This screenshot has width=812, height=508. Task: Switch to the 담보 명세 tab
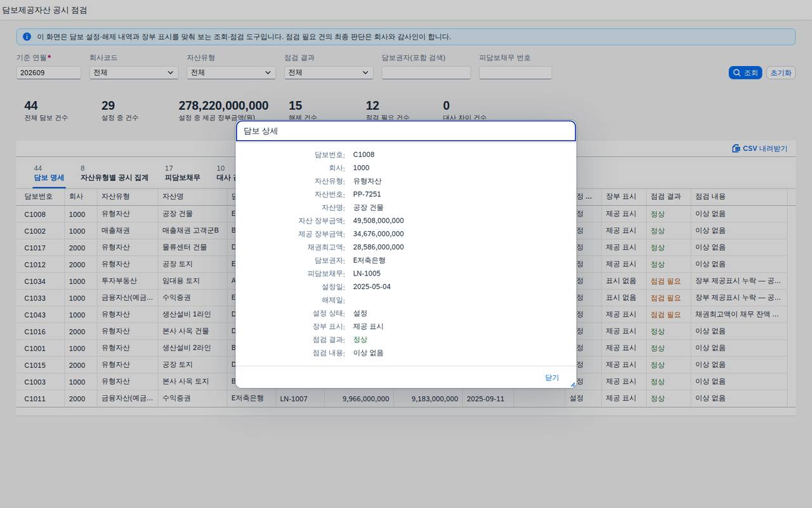coord(49,173)
